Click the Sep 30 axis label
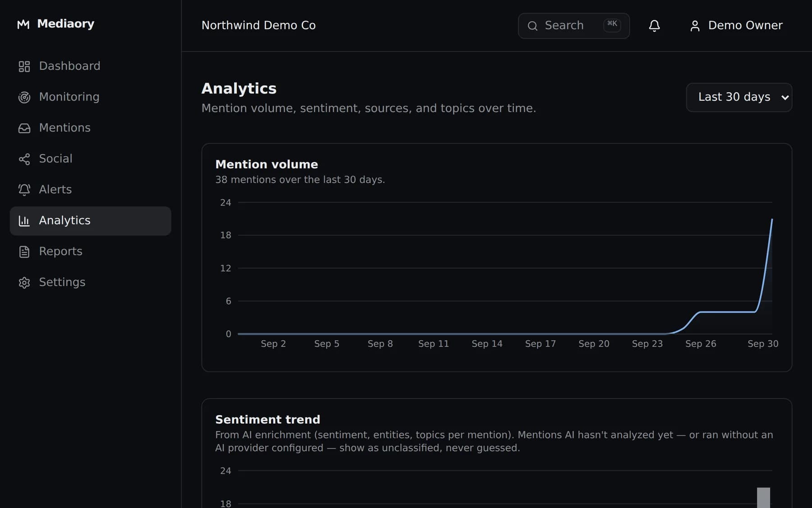Image resolution: width=812 pixels, height=508 pixels. pos(763,344)
